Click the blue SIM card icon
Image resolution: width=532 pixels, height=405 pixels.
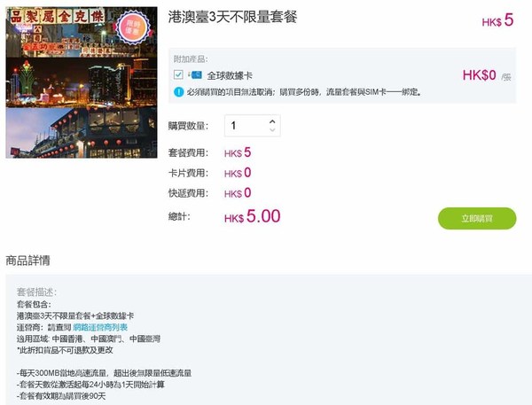(x=196, y=75)
